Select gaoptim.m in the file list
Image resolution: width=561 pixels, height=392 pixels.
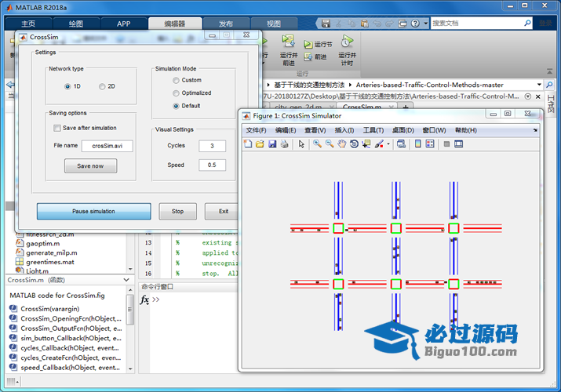(x=43, y=243)
